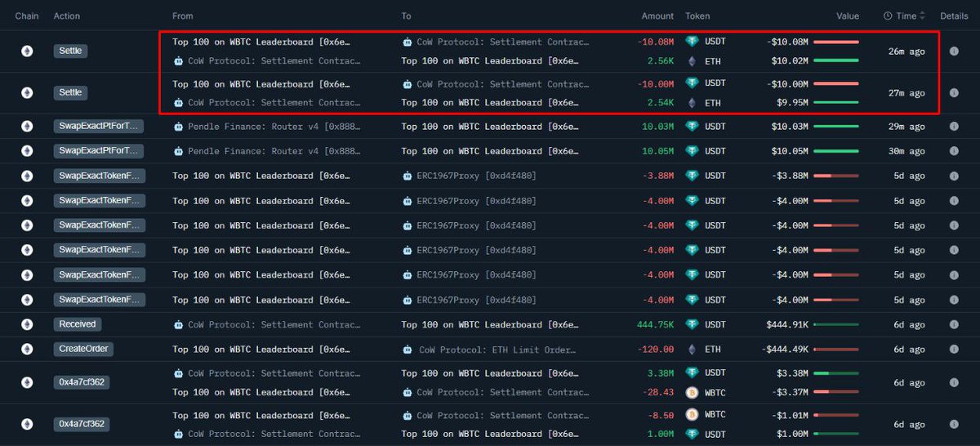Select the Received action tag

click(x=78, y=324)
